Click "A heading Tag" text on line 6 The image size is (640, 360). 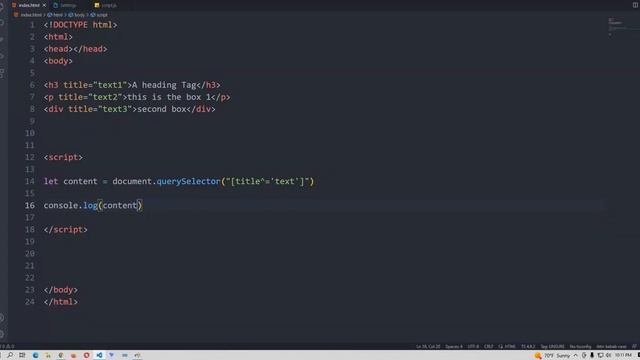164,85
